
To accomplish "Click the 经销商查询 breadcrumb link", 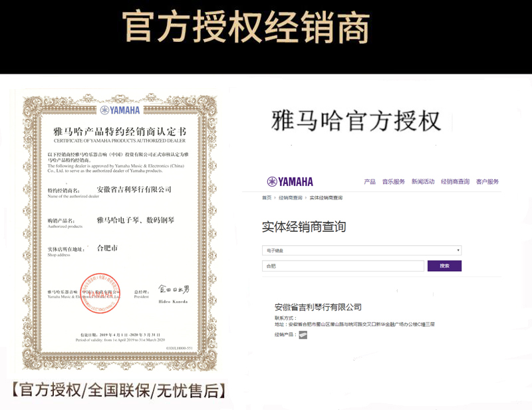I will click(290, 198).
